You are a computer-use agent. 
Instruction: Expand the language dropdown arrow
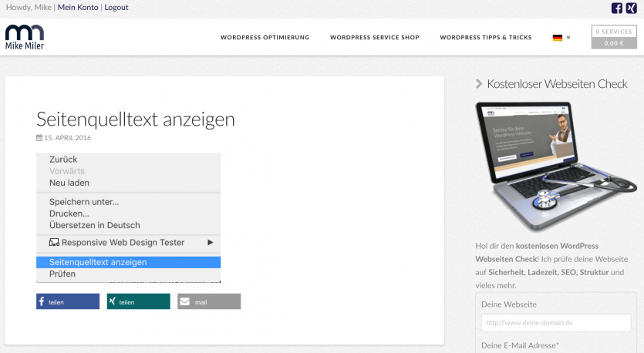click(x=568, y=37)
